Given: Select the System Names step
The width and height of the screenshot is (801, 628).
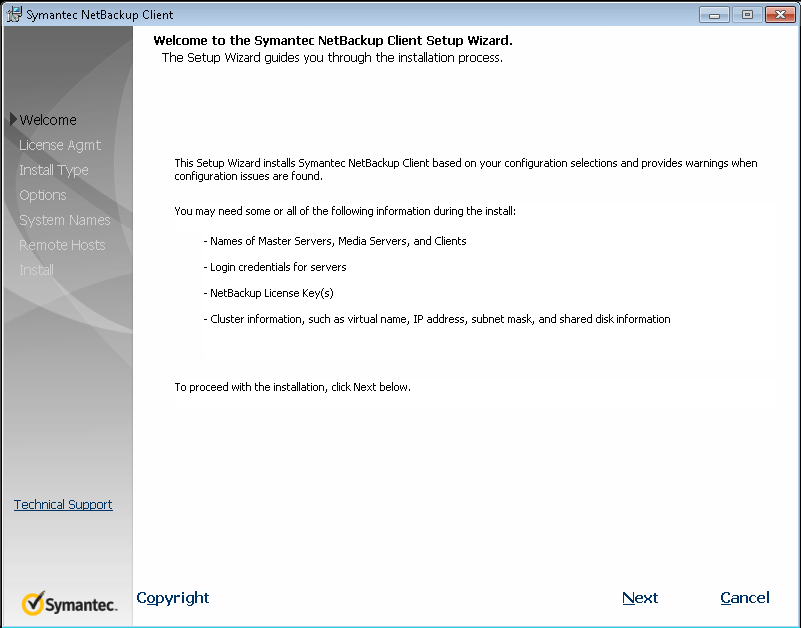Looking at the screenshot, I should (x=64, y=220).
